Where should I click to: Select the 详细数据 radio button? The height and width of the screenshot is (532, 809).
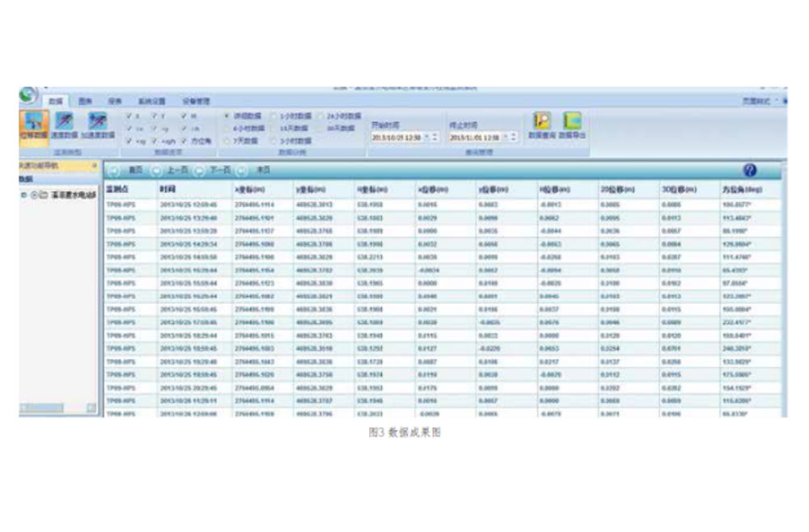tap(226, 116)
